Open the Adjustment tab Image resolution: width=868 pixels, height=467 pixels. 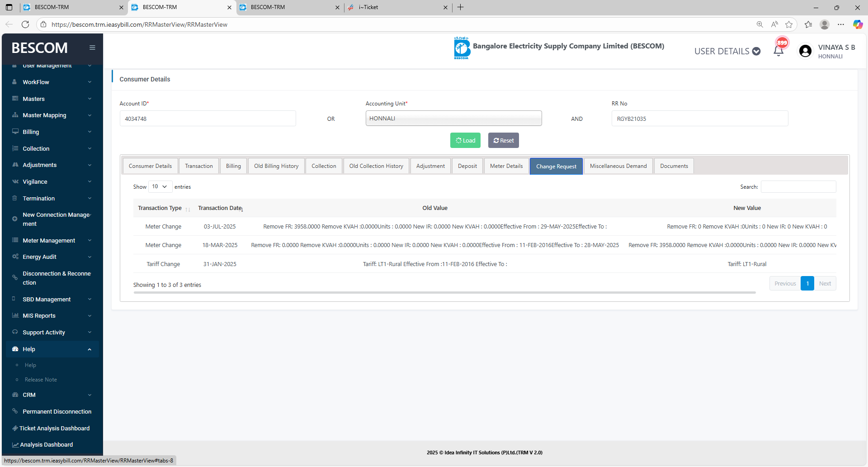click(430, 166)
